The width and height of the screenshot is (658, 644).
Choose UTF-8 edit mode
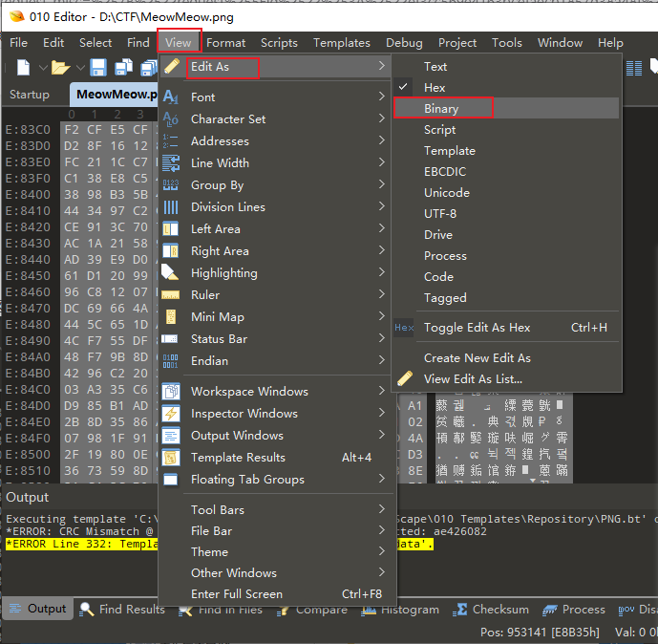pos(506,214)
